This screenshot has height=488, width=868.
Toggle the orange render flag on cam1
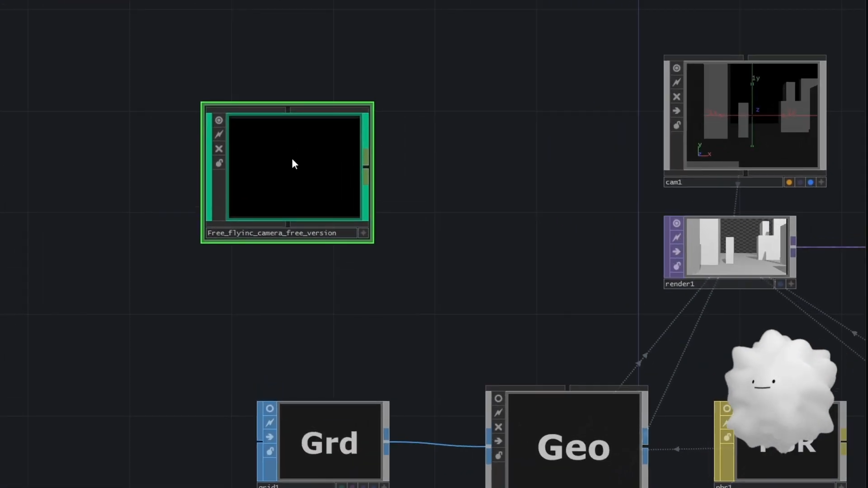[789, 183]
